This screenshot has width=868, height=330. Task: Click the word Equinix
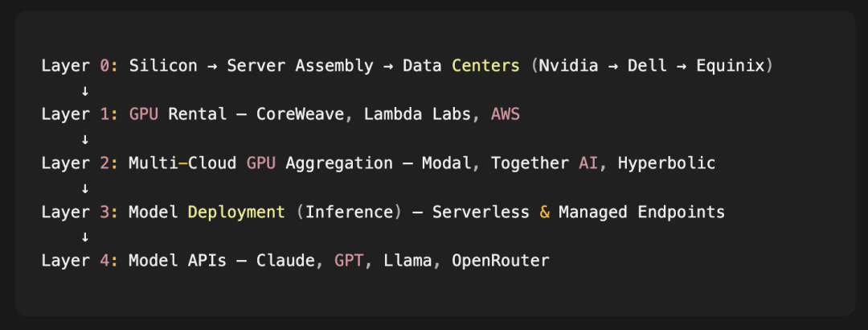point(730,66)
